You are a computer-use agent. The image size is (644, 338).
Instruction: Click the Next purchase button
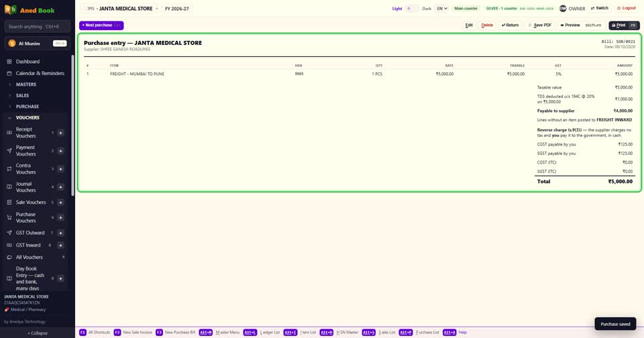click(101, 25)
